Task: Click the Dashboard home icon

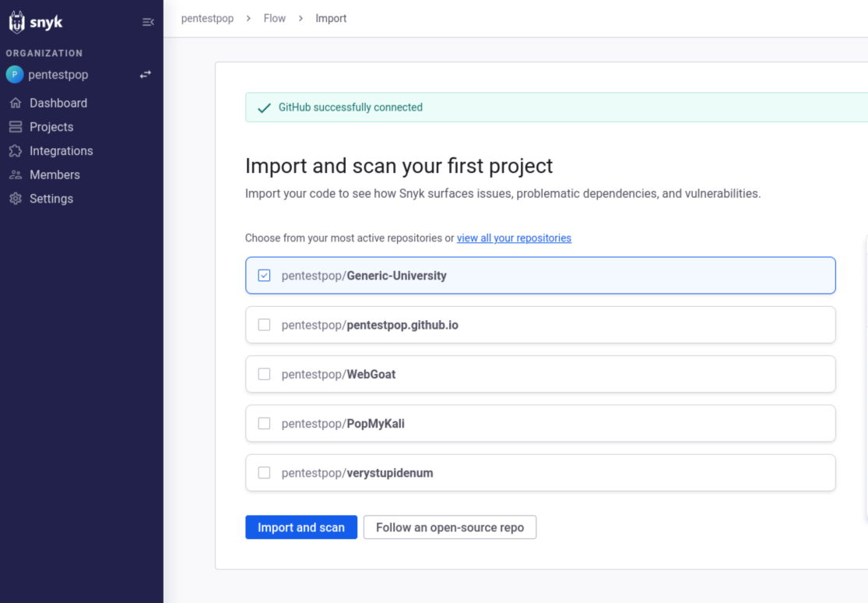Action: pyautogui.click(x=16, y=103)
